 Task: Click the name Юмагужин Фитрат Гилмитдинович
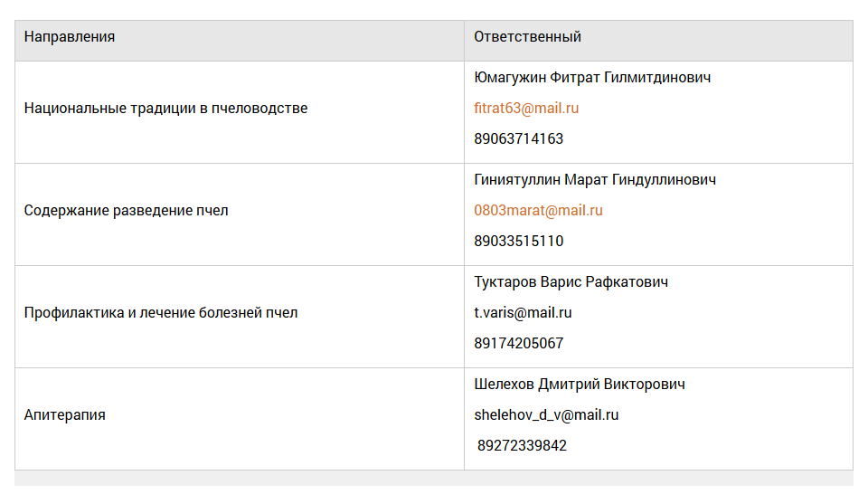point(592,78)
